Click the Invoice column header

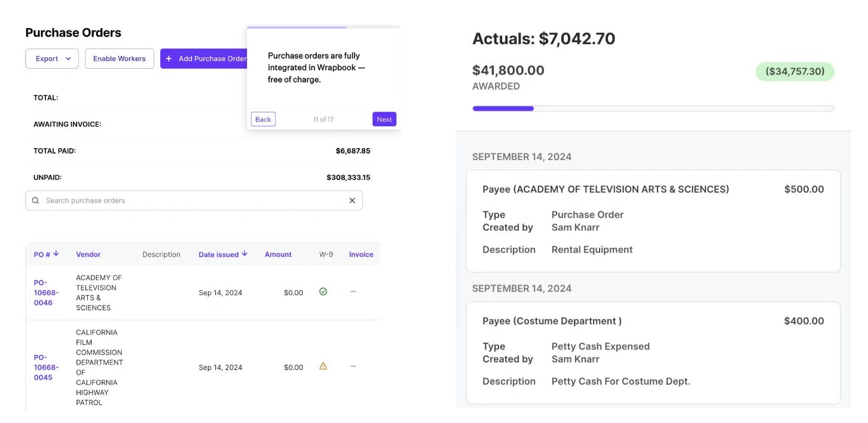coord(361,255)
